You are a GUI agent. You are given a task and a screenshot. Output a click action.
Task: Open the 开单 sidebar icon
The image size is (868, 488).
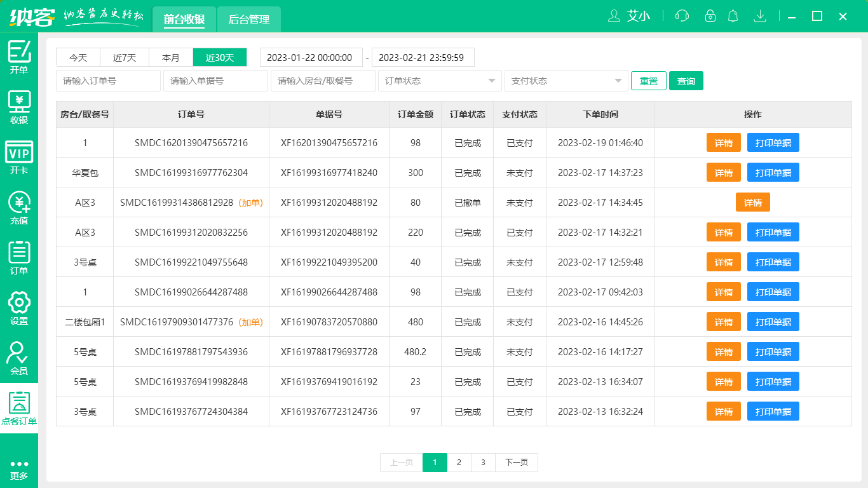19,57
